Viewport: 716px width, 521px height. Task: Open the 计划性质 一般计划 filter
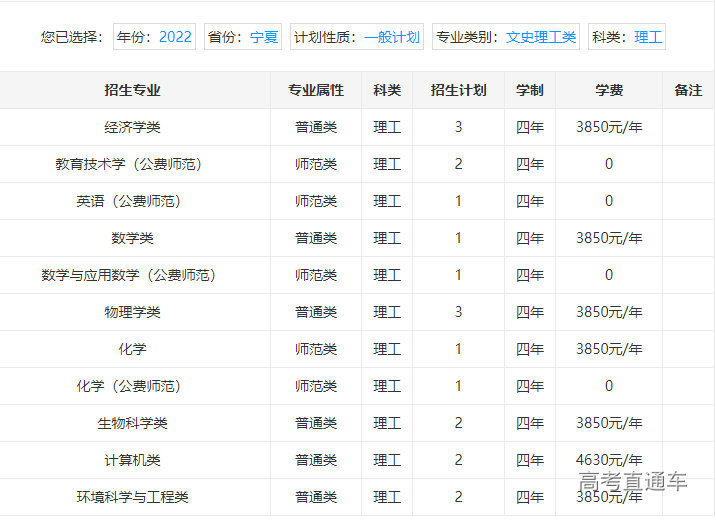coord(357,37)
